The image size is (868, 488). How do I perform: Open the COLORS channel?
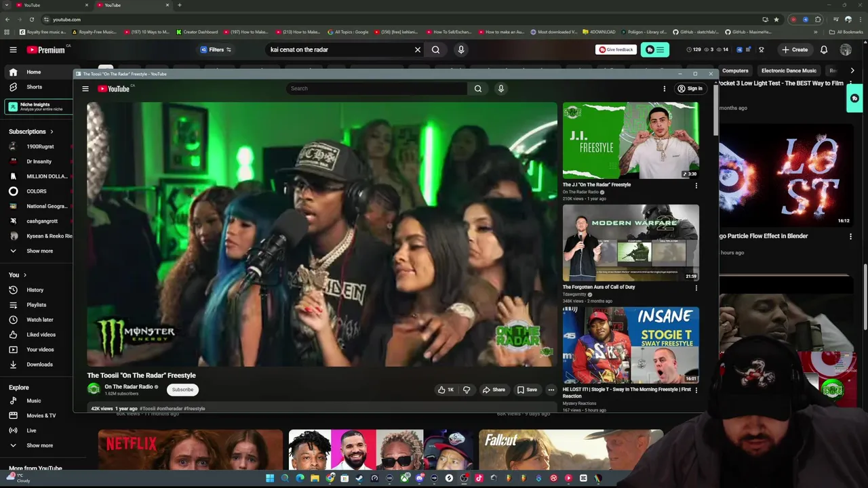tap(37, 191)
